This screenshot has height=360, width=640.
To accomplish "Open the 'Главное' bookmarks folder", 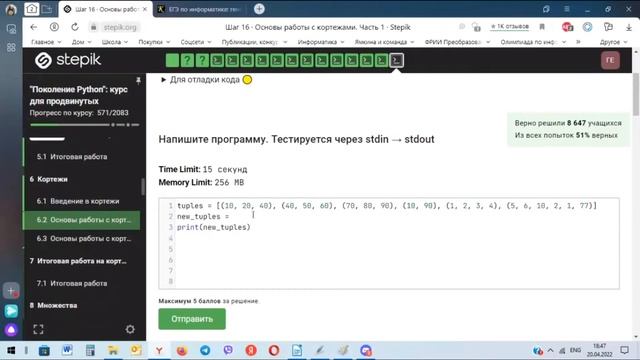I will [x=46, y=42].
